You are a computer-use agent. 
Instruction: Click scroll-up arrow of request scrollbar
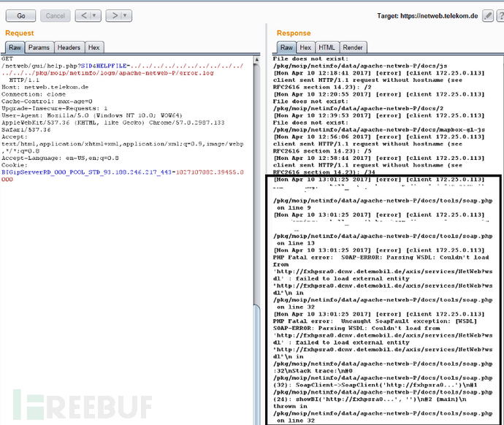(257, 60)
